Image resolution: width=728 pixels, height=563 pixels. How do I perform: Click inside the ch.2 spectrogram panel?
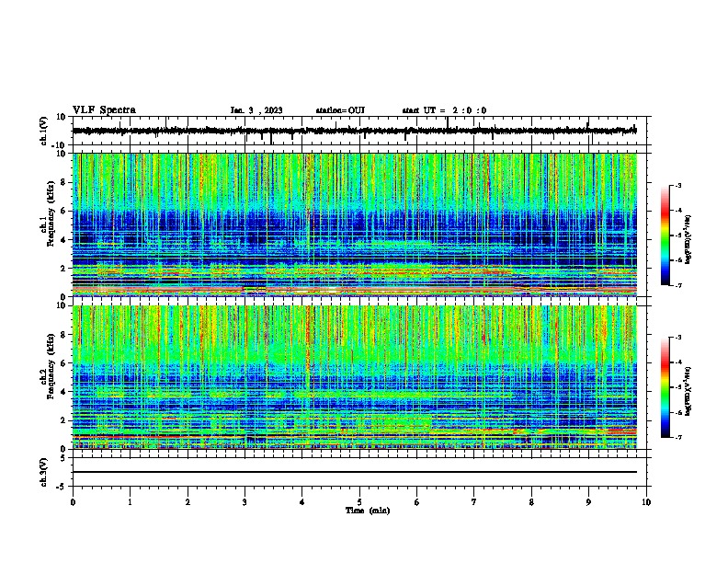pos(355,377)
